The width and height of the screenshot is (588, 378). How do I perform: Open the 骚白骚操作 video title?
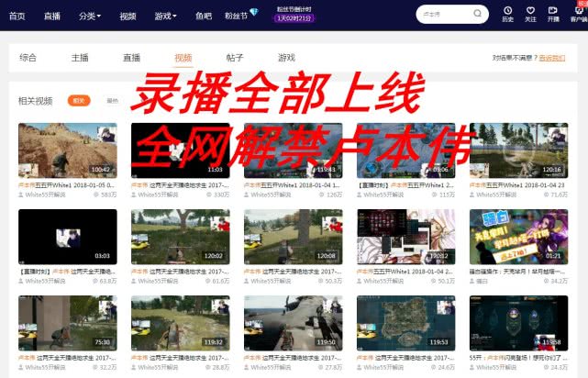click(x=518, y=272)
